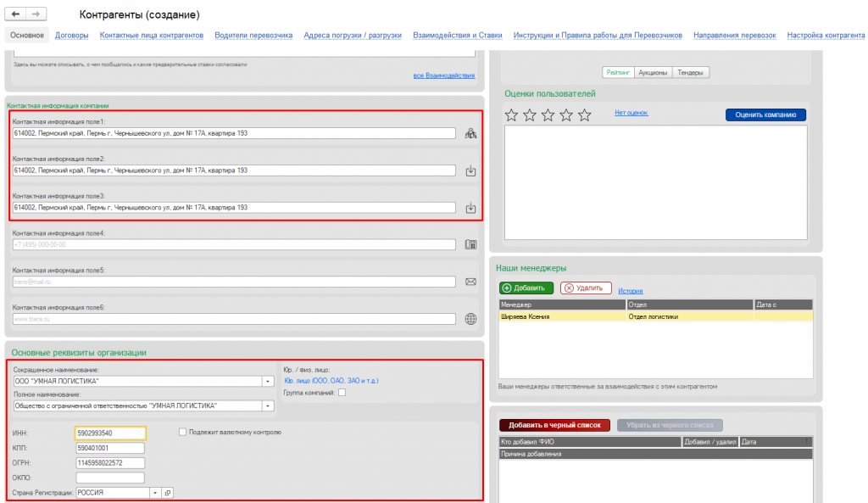This screenshot has width=868, height=503.
Task: Open the Взаимодействия и Ставки tab
Action: tap(457, 35)
